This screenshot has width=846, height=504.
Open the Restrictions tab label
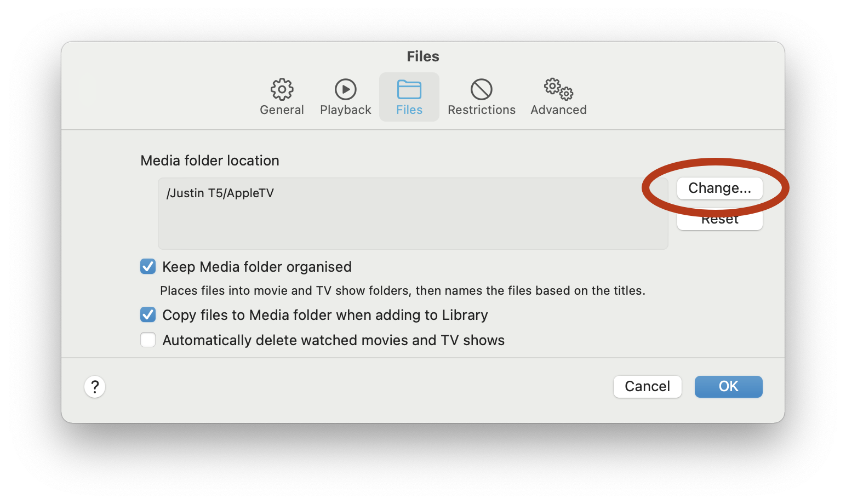(481, 110)
